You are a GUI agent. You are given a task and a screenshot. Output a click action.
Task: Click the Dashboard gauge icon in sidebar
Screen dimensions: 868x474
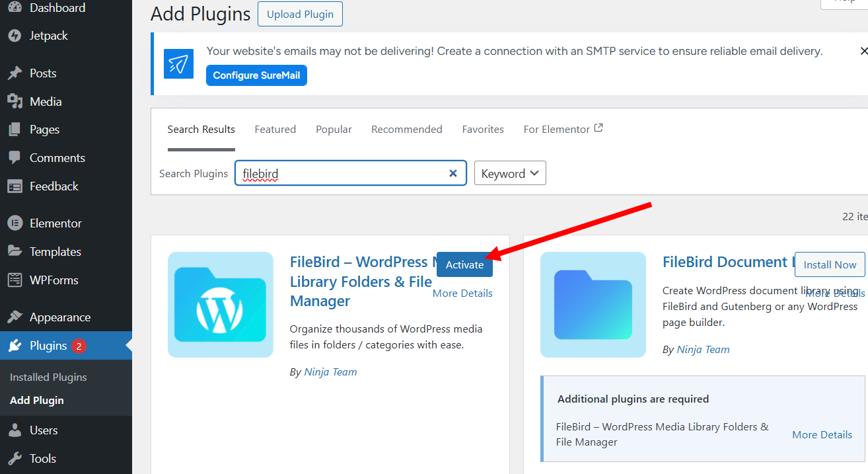(15, 8)
